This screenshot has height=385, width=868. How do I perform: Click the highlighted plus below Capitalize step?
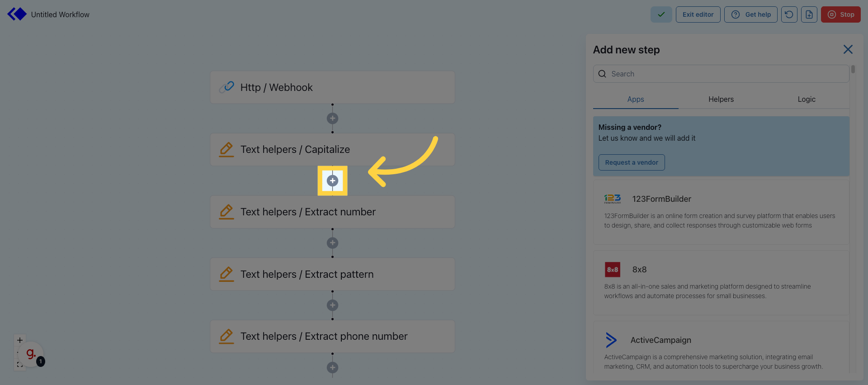tap(332, 181)
